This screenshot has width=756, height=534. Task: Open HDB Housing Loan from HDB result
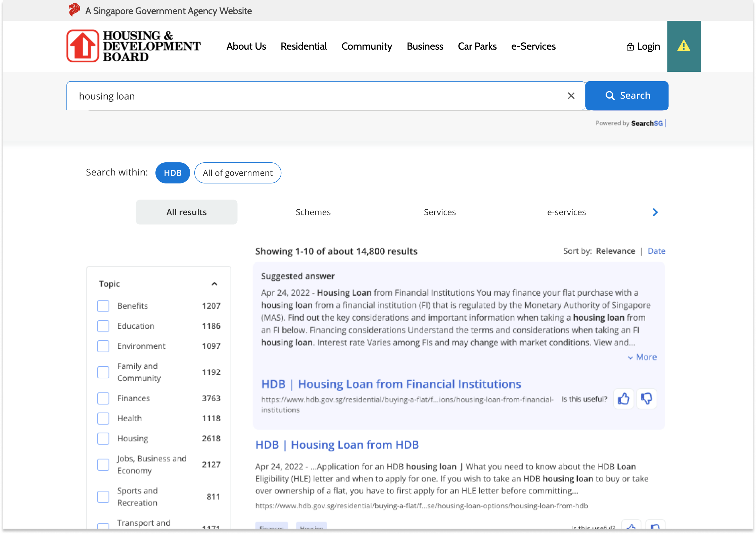tap(337, 445)
